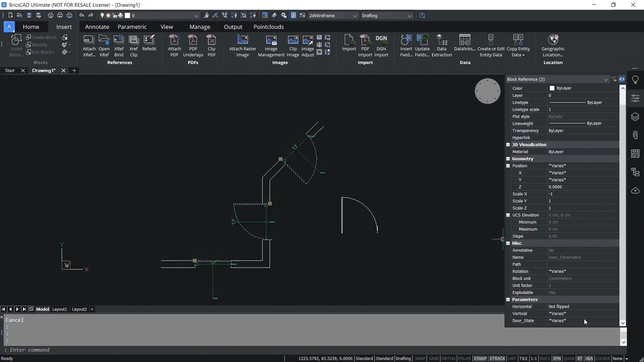Image resolution: width=644 pixels, height=362 pixels.
Task: Collapse the 3D Visualization section
Action: (508, 145)
